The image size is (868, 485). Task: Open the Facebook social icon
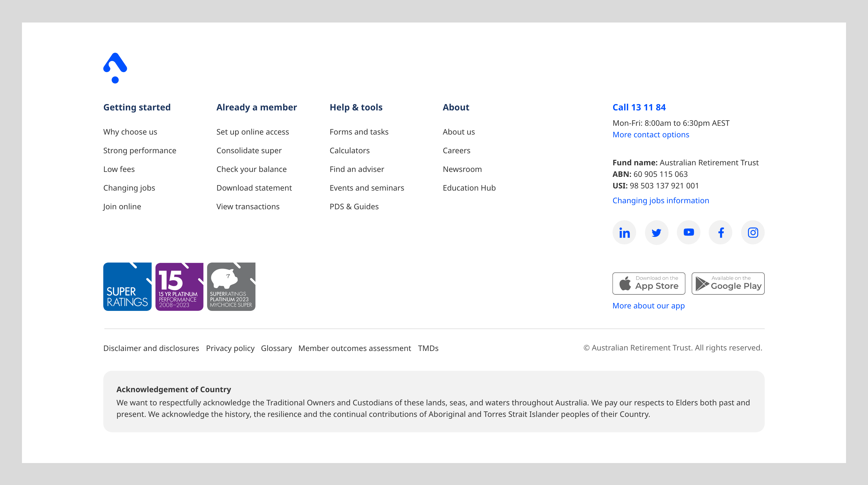pyautogui.click(x=720, y=232)
